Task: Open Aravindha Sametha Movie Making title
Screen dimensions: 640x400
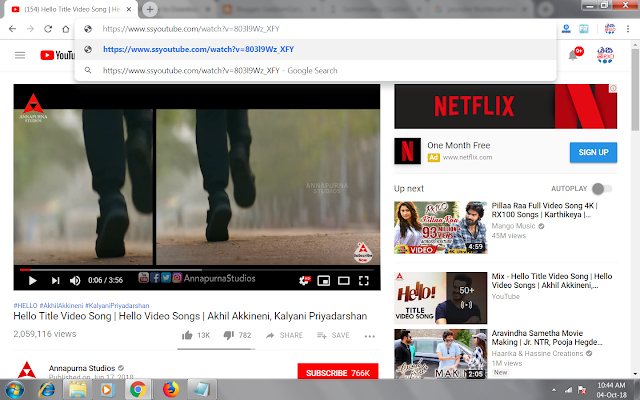Action: tap(547, 338)
